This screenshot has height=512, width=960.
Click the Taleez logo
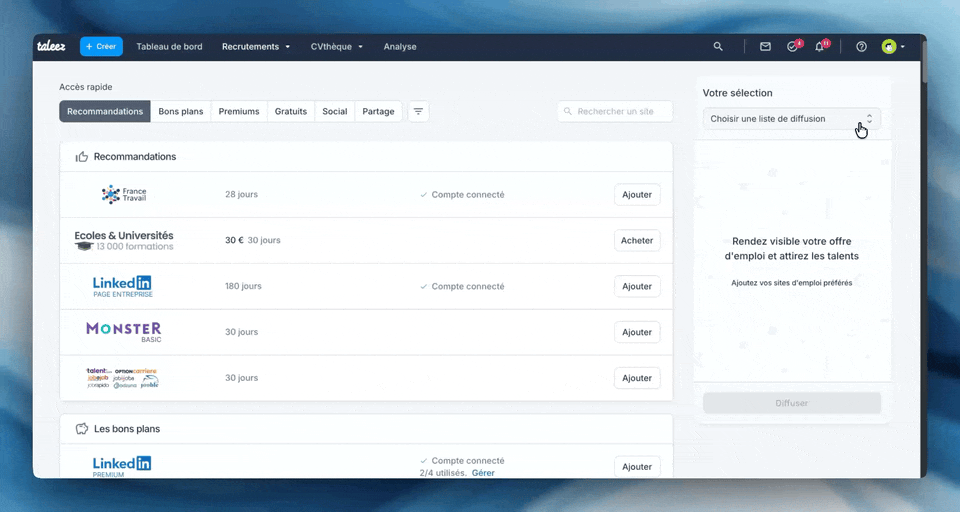click(51, 47)
